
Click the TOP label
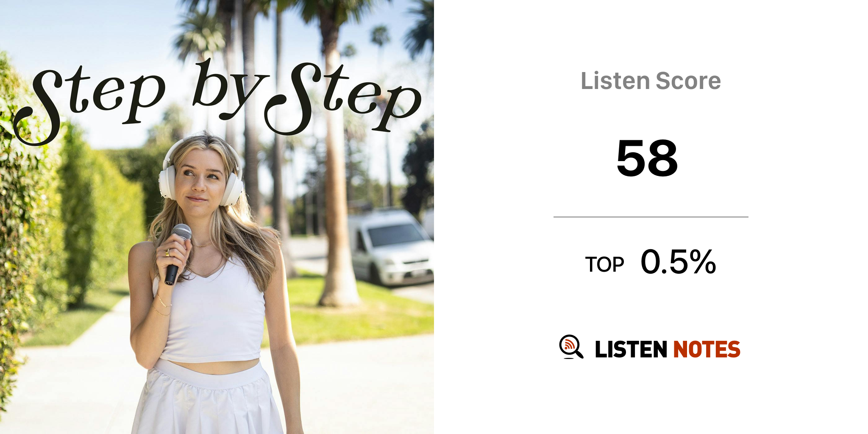(604, 265)
